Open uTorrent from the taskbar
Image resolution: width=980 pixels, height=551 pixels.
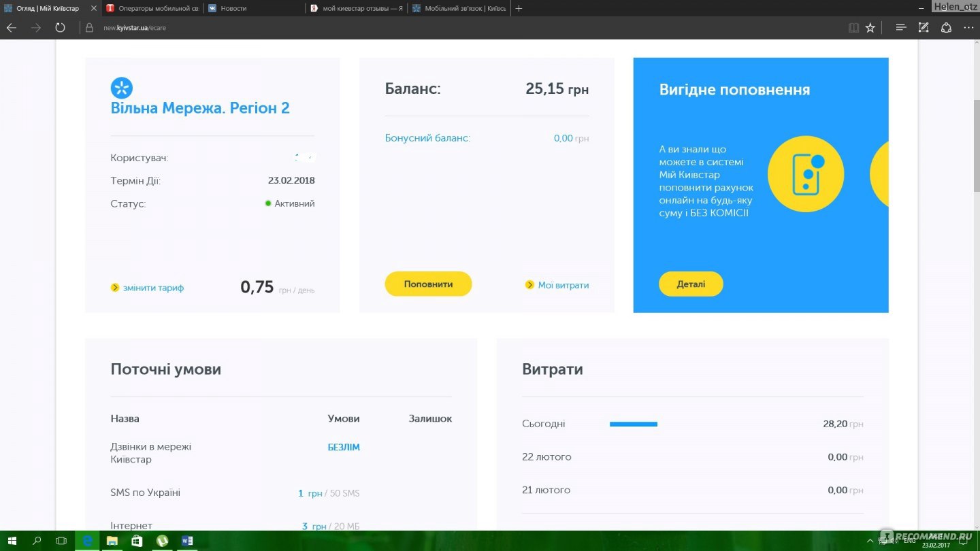162,541
